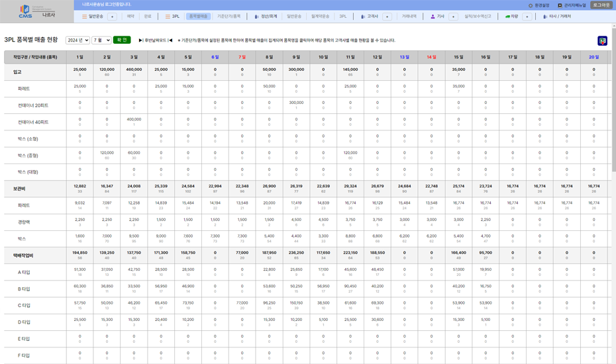Screen dimensions: 616x364
Task: Click the 박스 (중형) item
Action: click(x=28, y=156)
